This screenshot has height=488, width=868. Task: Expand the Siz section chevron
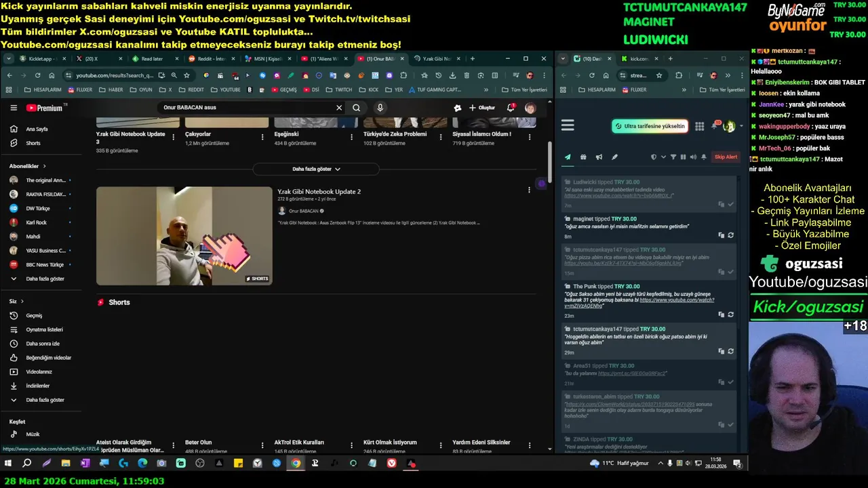point(22,301)
